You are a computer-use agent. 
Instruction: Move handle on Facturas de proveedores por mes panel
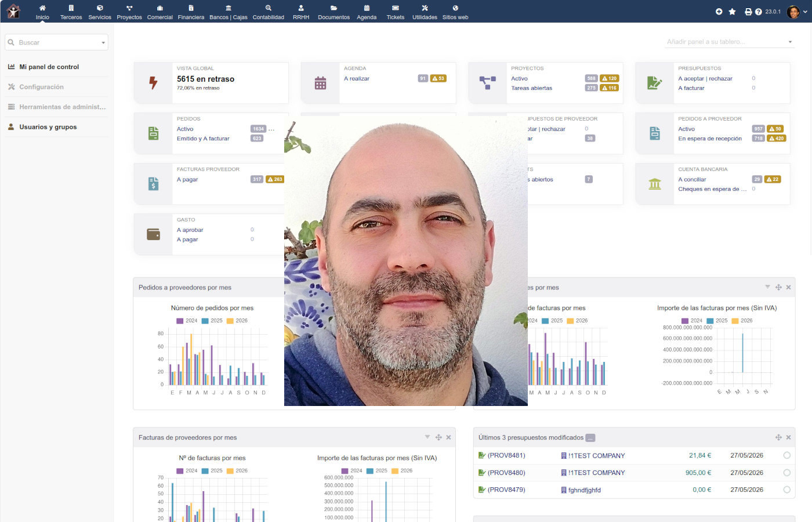(438, 437)
